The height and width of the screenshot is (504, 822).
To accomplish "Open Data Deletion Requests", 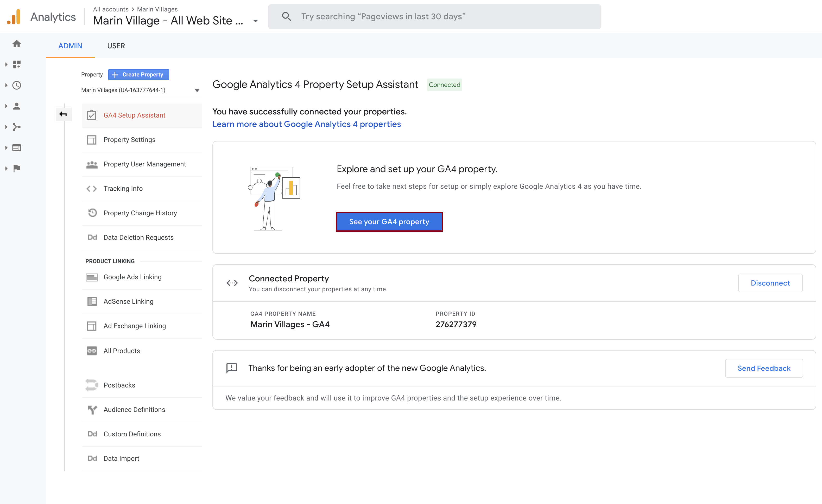I will click(142, 237).
